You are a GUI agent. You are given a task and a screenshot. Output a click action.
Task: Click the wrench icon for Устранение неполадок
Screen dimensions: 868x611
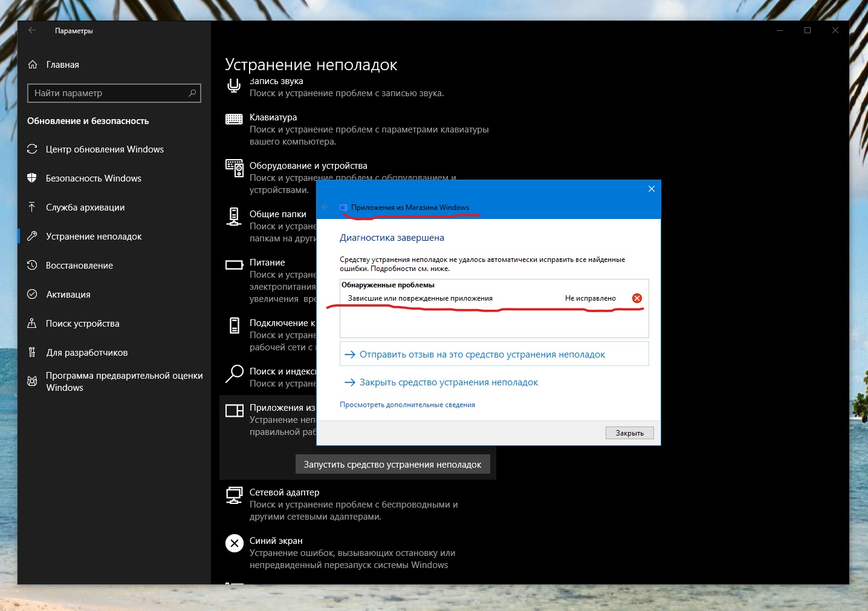[32, 237]
